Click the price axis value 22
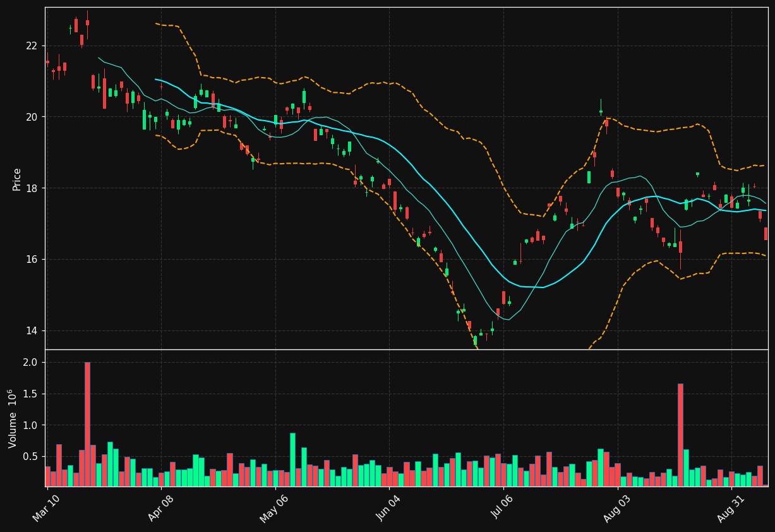Image resolution: width=775 pixels, height=532 pixels. [32, 46]
